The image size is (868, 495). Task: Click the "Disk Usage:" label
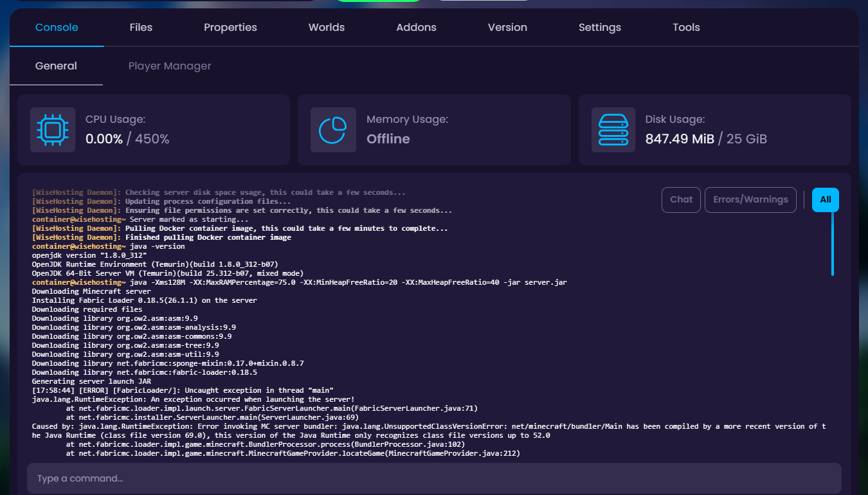coord(675,120)
